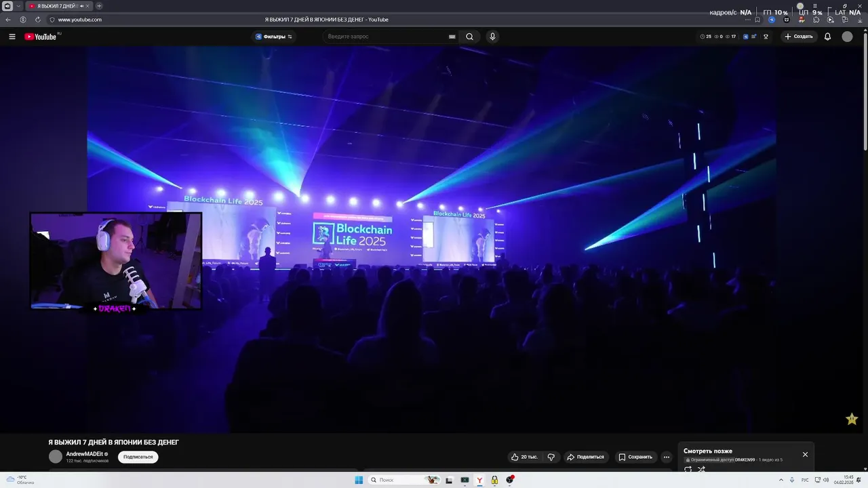Open Yandex Browser from the taskbar

[479, 480]
